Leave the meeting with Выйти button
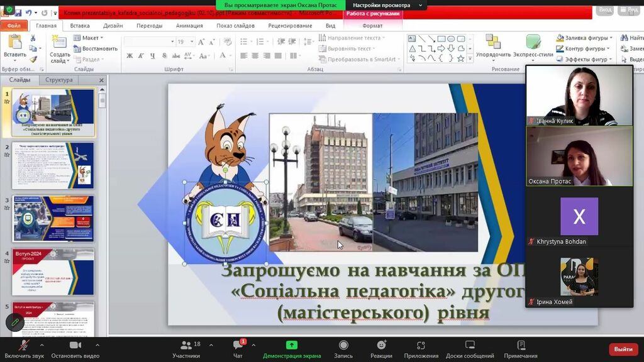644x362 pixels. coord(623,349)
